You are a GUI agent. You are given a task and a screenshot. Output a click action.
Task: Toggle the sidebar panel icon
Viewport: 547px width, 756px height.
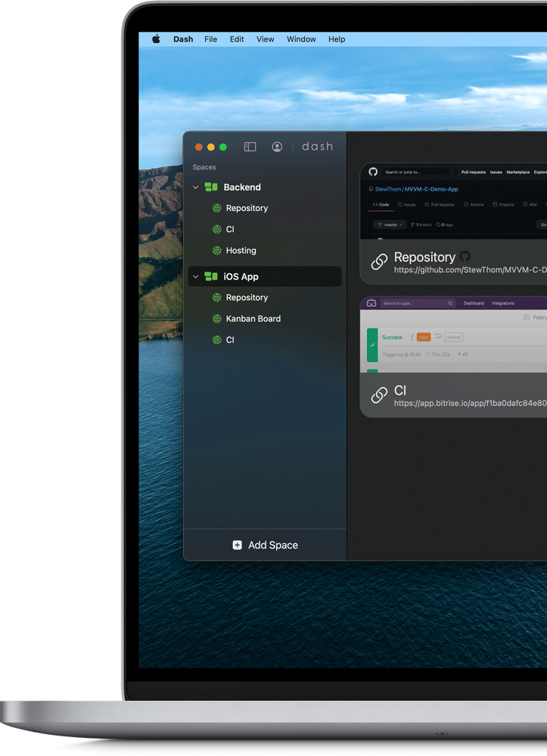(x=250, y=147)
